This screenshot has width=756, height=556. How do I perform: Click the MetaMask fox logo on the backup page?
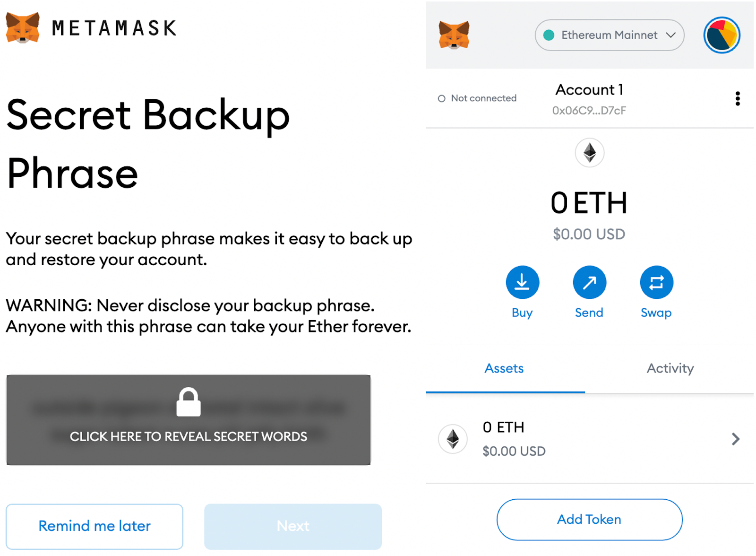point(23,28)
